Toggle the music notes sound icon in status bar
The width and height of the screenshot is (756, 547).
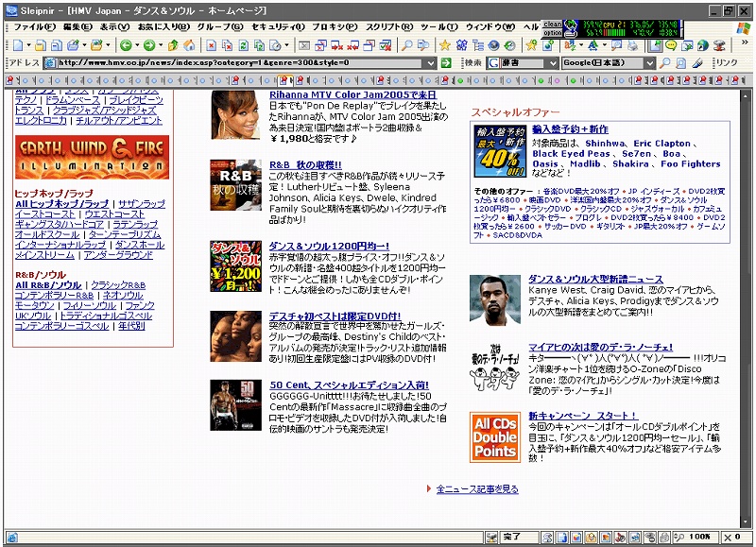pos(621,537)
